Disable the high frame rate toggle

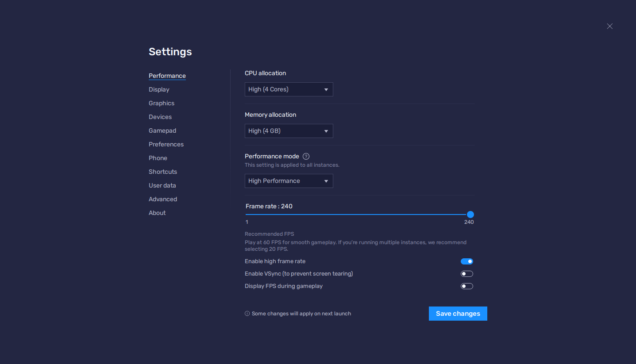[x=467, y=261]
